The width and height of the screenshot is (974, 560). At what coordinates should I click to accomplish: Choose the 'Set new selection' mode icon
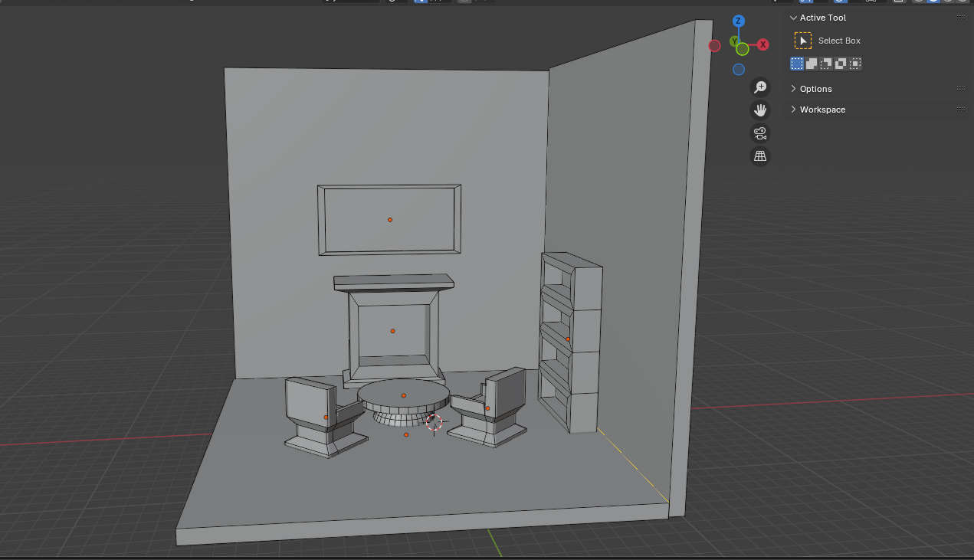[797, 64]
